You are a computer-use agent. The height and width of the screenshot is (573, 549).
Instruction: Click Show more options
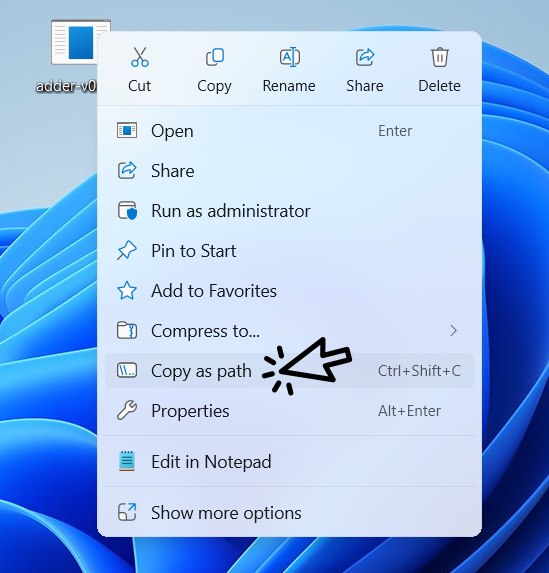pos(289,512)
